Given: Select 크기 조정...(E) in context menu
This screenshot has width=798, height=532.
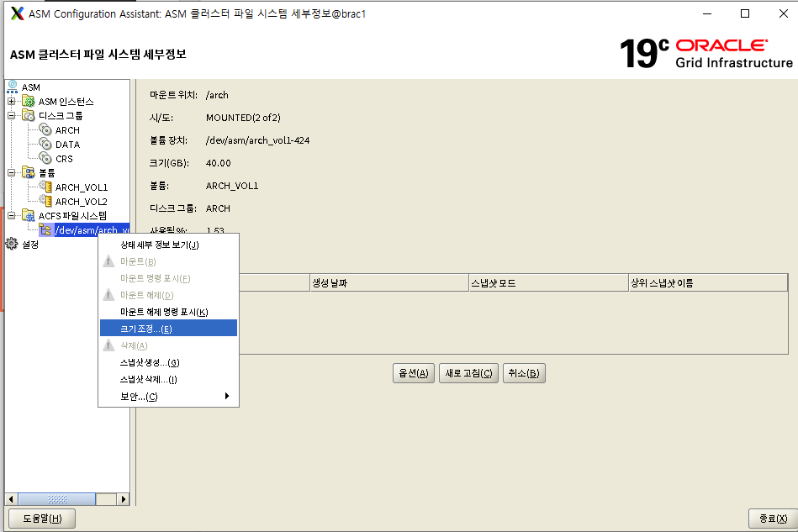Looking at the screenshot, I should 168,329.
